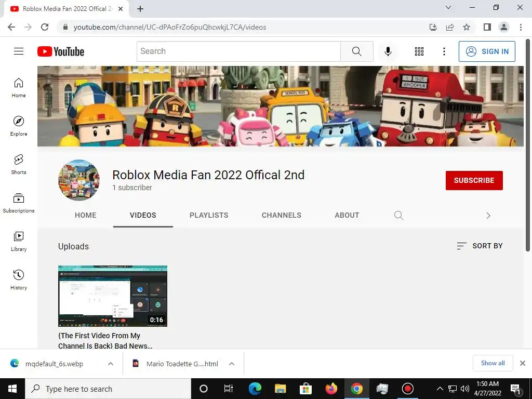Click the magnifier search button

[356, 51]
